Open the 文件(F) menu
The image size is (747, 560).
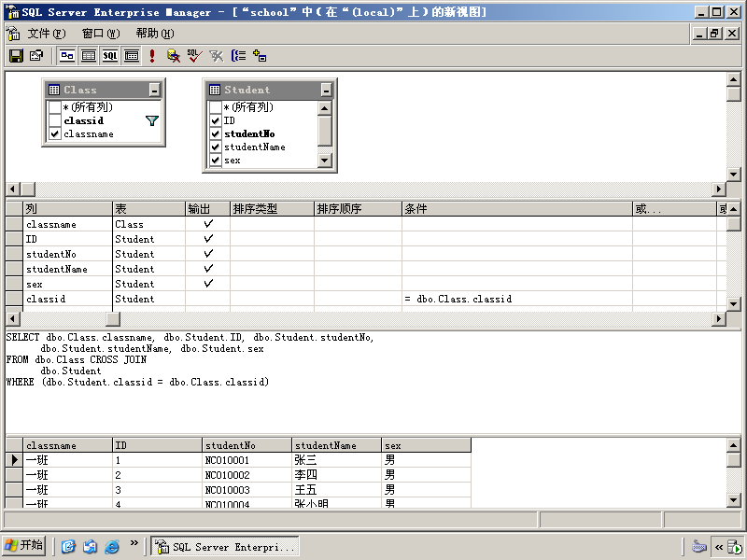[x=46, y=34]
